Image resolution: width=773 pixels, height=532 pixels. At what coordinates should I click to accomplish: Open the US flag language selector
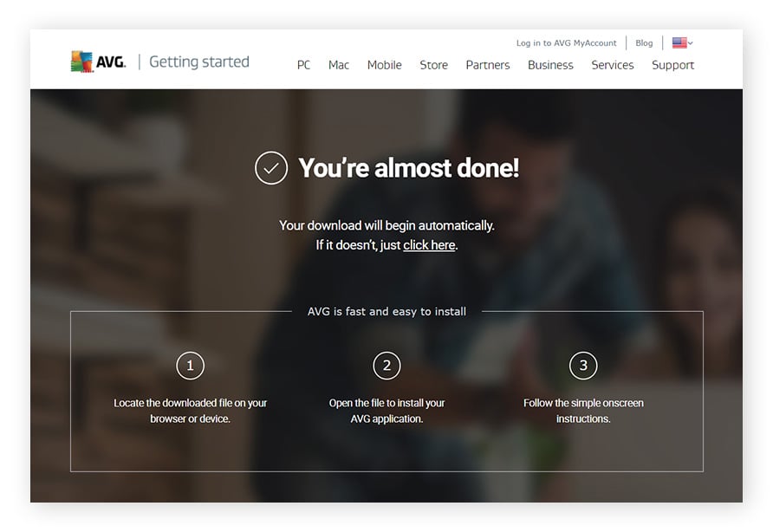coord(682,43)
